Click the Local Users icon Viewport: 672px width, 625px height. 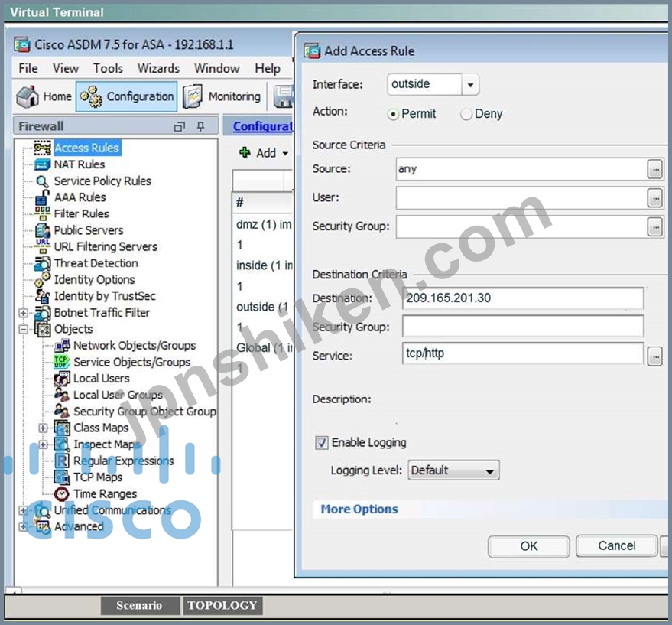click(x=62, y=379)
